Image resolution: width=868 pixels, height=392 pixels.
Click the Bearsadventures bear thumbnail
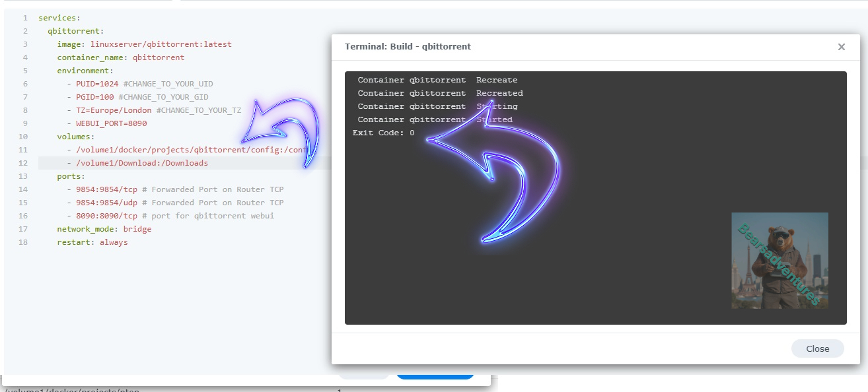click(x=779, y=261)
